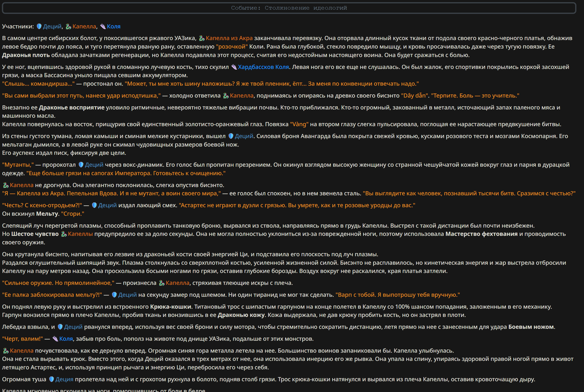Click the bold term "Боевым ножом"
The height and width of the screenshot is (392, 584).
pos(531,327)
